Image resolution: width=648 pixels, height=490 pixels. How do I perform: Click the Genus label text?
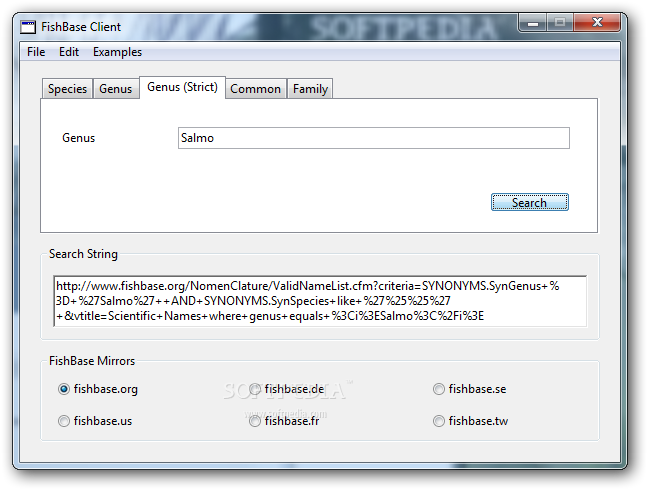79,138
